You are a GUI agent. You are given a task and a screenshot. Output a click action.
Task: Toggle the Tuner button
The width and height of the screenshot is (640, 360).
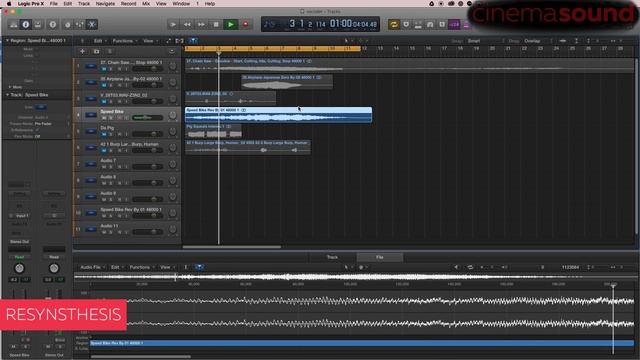(418, 24)
